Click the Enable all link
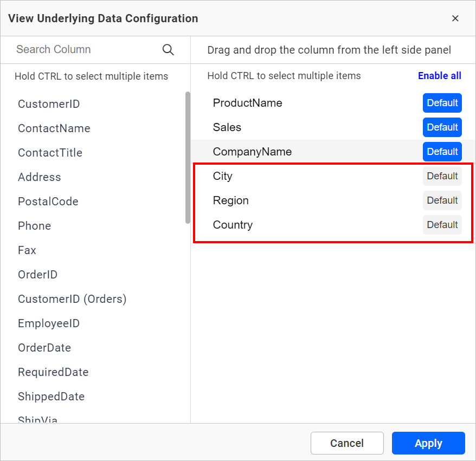Viewport: 476px width, 461px height. click(439, 76)
